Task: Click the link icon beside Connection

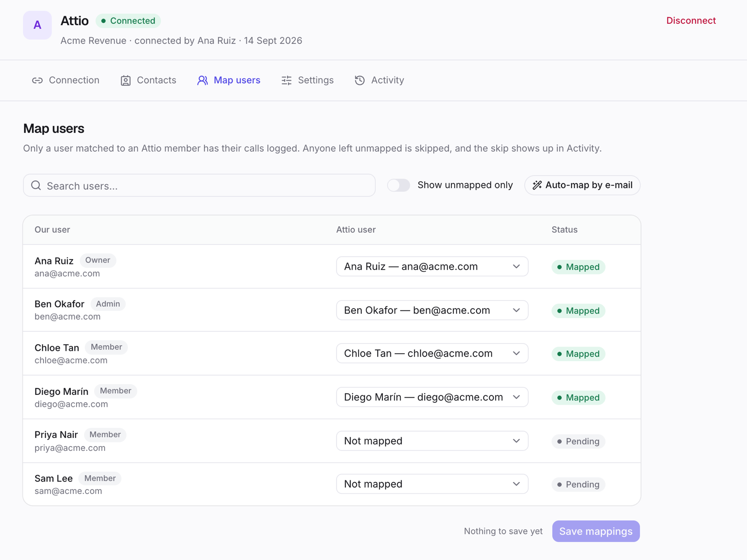Action: tap(37, 81)
